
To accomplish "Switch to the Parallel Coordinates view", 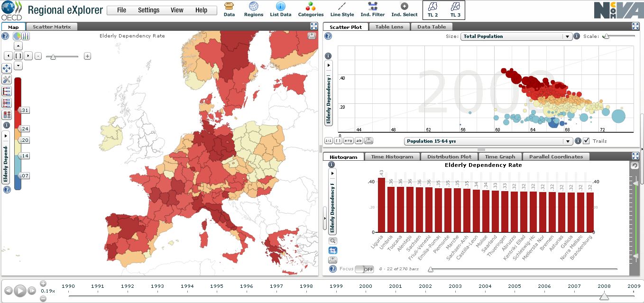I will click(x=556, y=156).
